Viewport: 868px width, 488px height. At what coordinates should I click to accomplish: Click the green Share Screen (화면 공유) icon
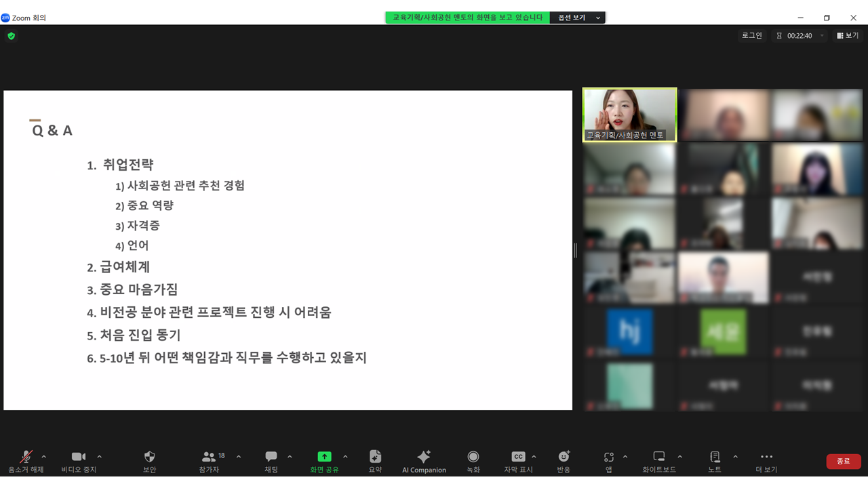[x=325, y=457]
